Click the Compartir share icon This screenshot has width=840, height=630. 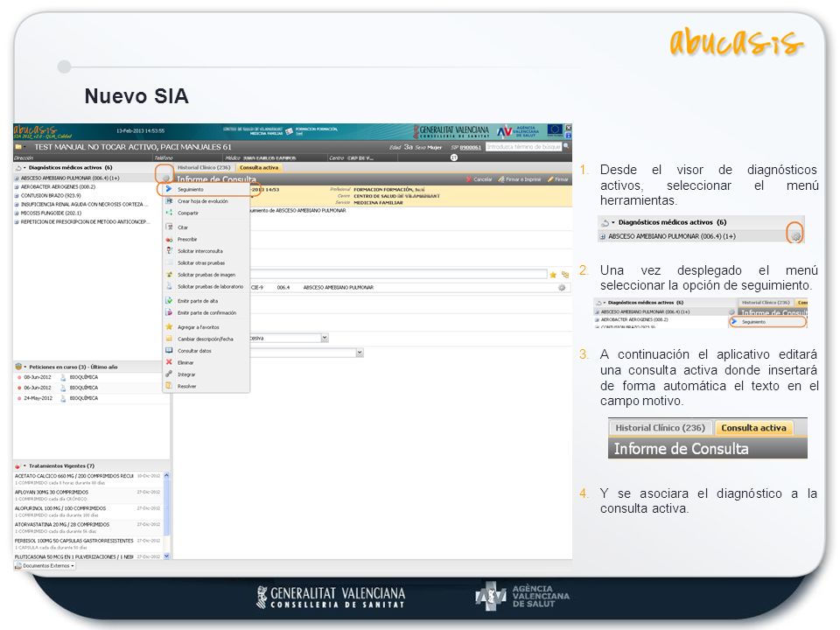[169, 213]
